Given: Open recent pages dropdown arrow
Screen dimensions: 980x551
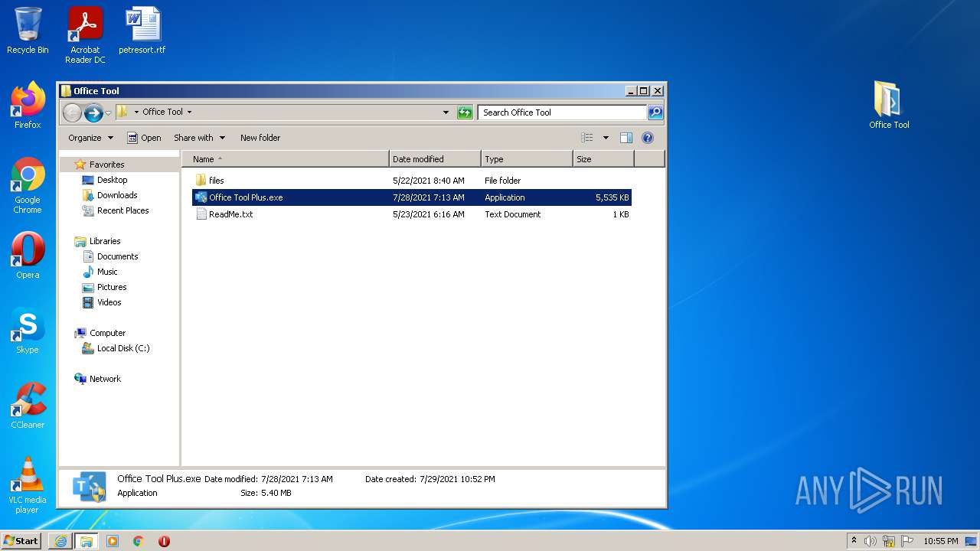Looking at the screenshot, I should (108, 112).
